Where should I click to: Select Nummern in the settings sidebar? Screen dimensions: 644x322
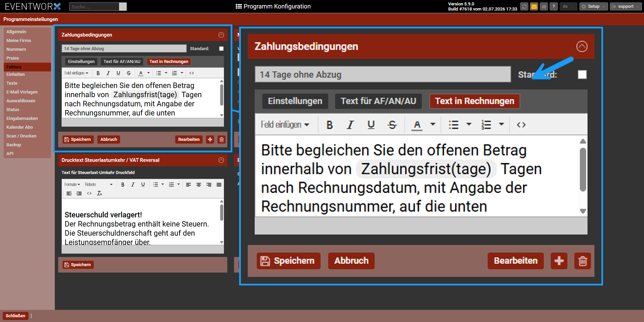click(x=27, y=49)
